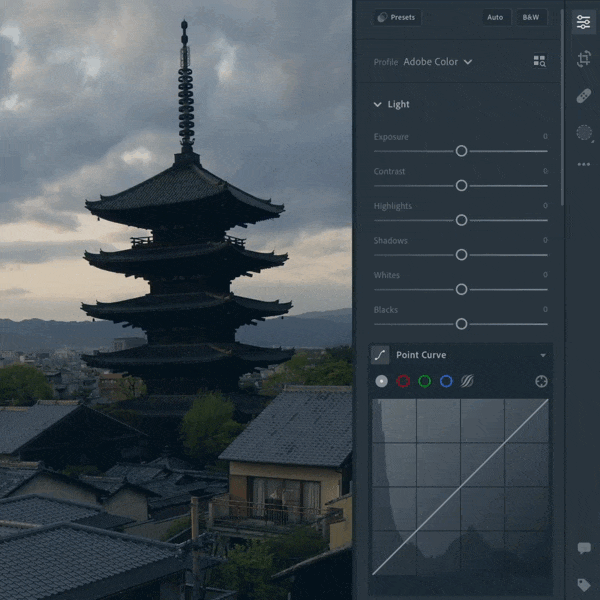Click the Profile label text
The image size is (600, 600).
386,62
